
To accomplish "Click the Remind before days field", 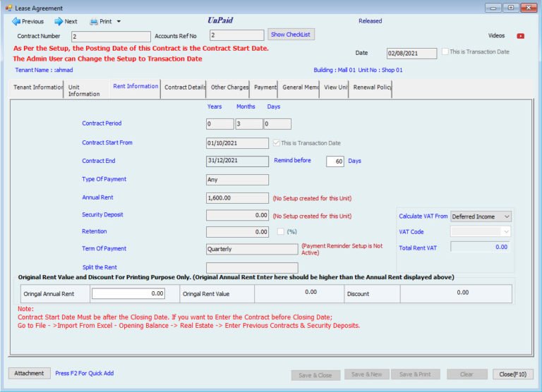I will tap(335, 161).
